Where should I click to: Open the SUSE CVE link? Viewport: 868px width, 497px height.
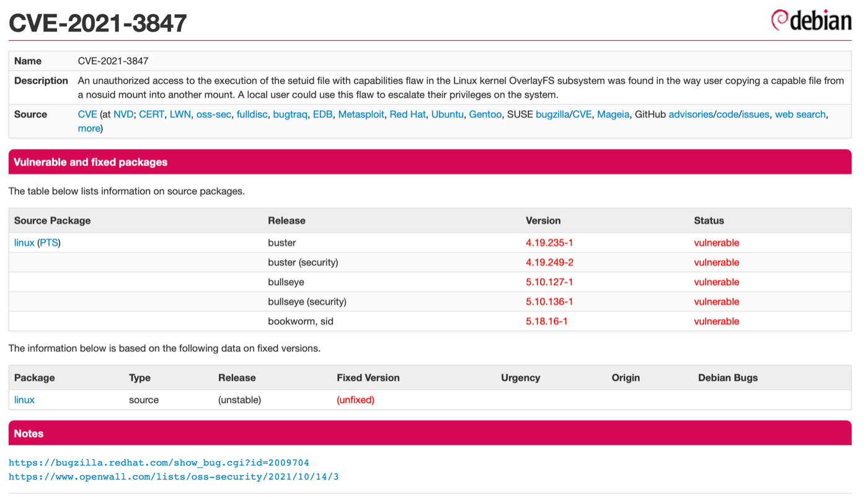[582, 114]
